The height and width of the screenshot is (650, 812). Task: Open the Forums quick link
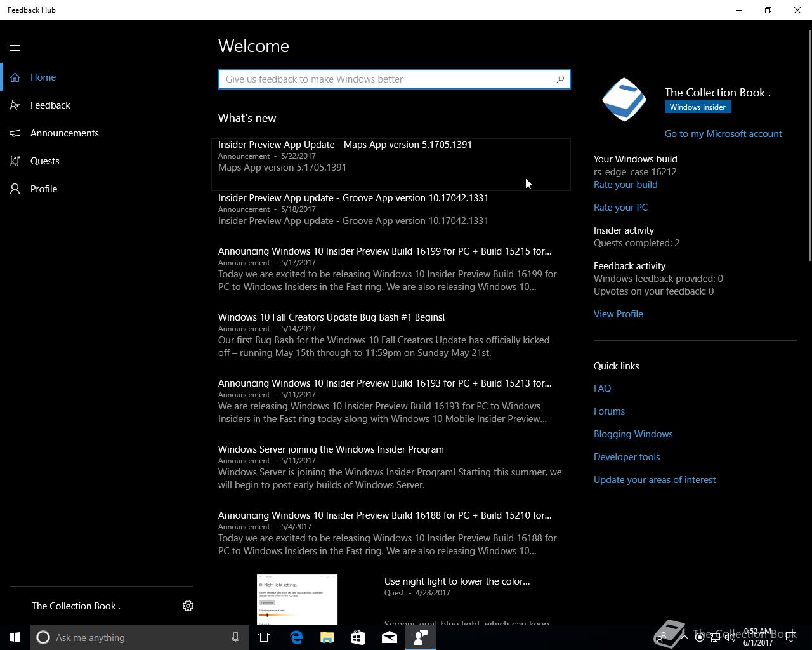[x=609, y=411]
